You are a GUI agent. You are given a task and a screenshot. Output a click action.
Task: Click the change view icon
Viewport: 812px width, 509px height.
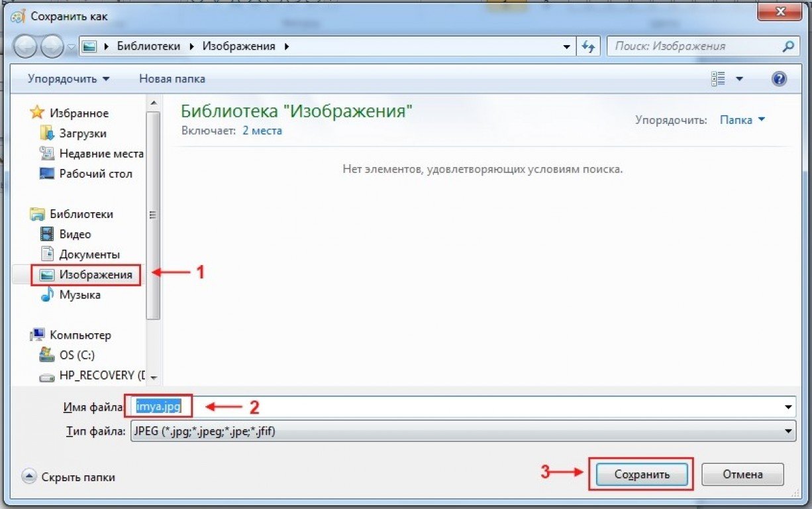coord(718,79)
